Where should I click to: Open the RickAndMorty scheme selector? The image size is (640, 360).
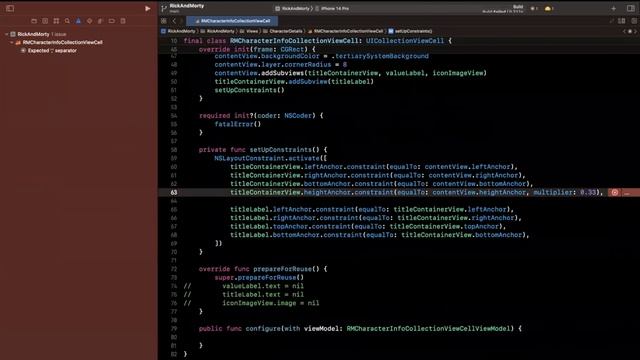tap(292, 8)
